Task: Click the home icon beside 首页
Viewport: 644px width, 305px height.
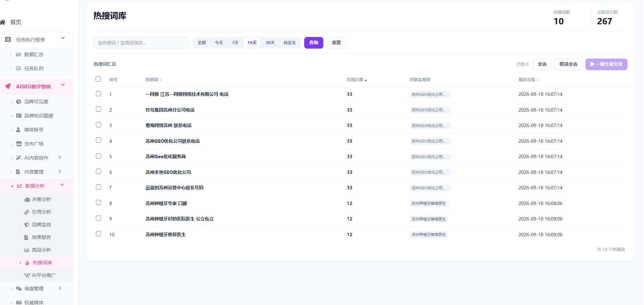Action: 3,22
